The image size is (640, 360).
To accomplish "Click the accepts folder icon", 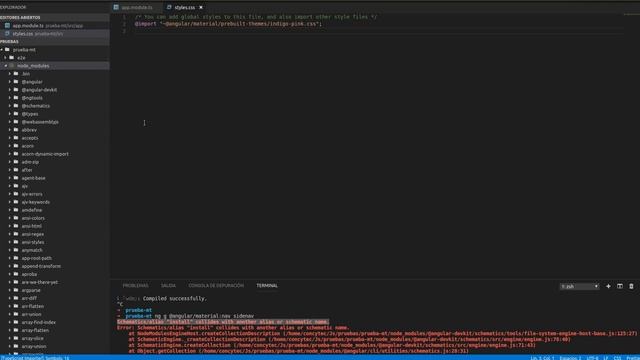I will (16, 138).
